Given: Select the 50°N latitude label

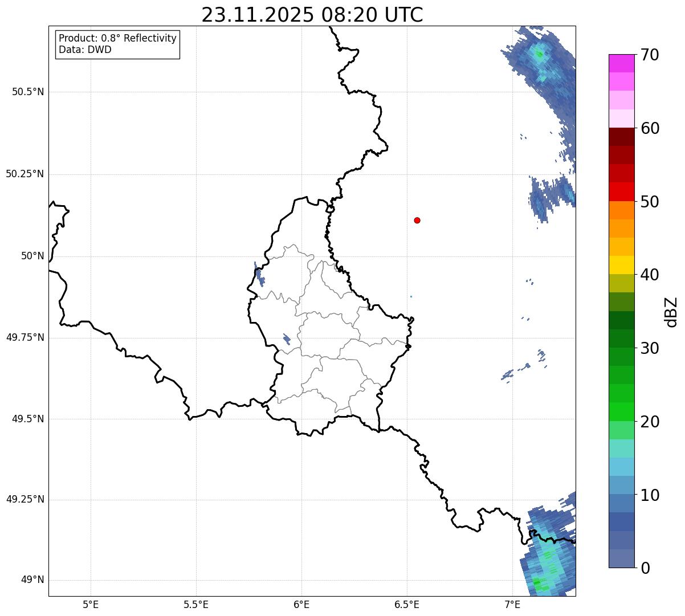Looking at the screenshot, I should pos(32,256).
